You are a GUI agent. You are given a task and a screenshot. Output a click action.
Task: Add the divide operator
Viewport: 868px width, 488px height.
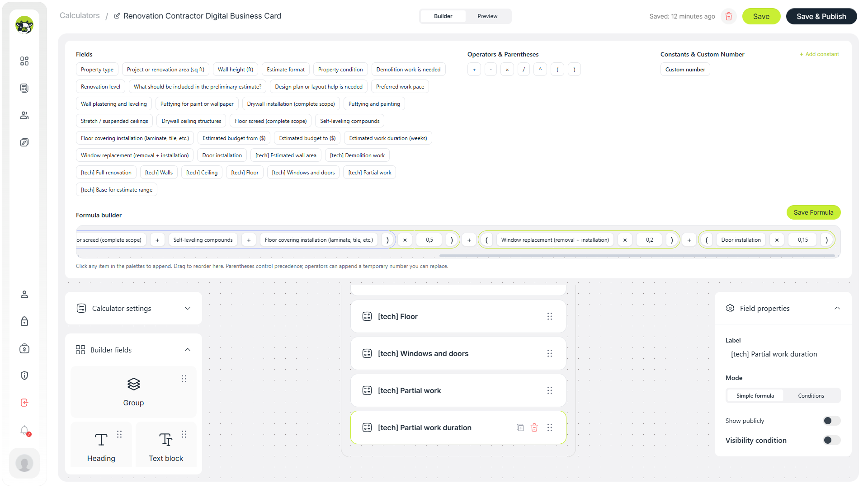pos(524,70)
